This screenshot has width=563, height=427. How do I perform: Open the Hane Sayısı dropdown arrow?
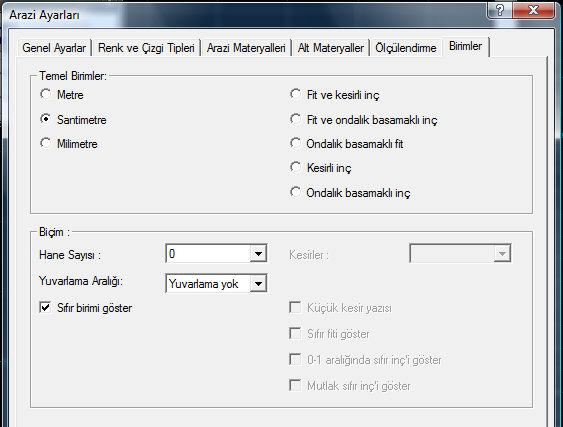(x=258, y=254)
